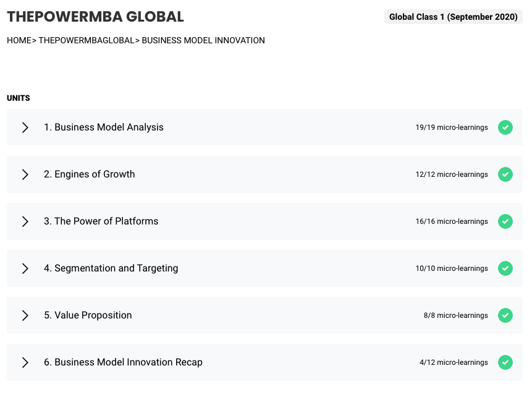Click the checkmark on Business Model Innovation Recap
This screenshot has width=532, height=397.
click(505, 362)
